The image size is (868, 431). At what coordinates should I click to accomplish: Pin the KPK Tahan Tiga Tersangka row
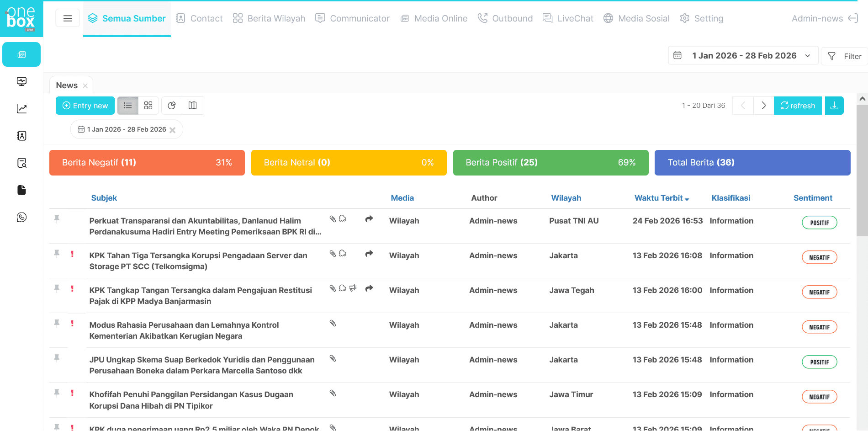(57, 253)
